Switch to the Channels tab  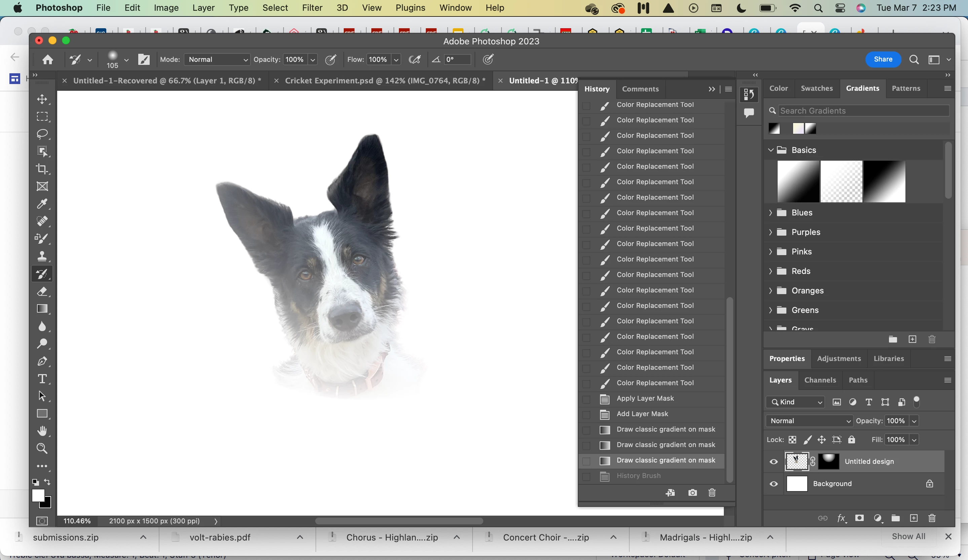tap(820, 380)
